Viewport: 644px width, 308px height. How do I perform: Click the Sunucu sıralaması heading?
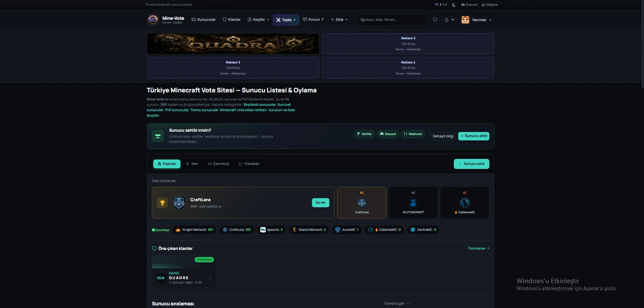tap(173, 304)
